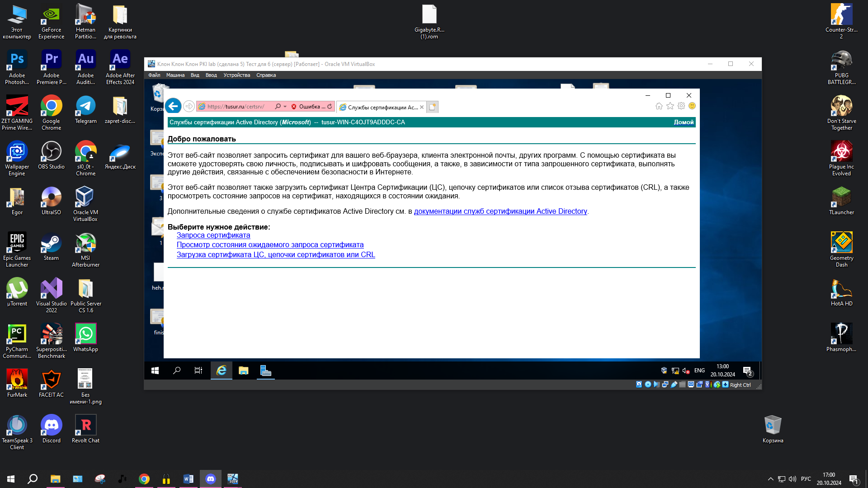Open VirtualBox 'Машина' menu
Screen dimensions: 868x488
(x=175, y=75)
